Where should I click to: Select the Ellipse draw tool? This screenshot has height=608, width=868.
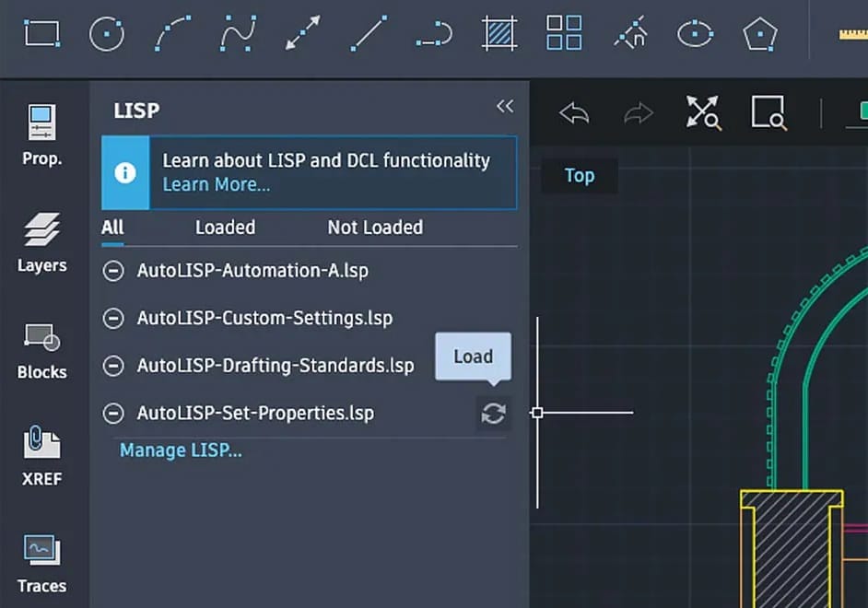point(696,34)
